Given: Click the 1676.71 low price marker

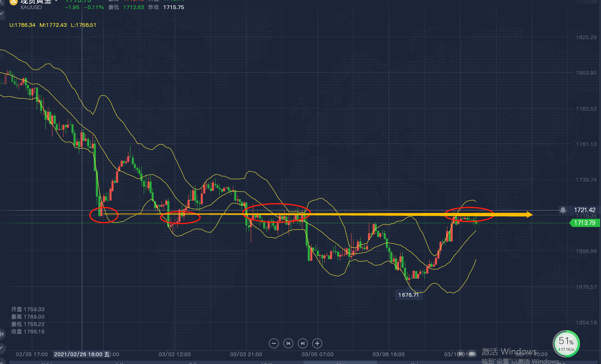Looking at the screenshot, I should coord(408,295).
